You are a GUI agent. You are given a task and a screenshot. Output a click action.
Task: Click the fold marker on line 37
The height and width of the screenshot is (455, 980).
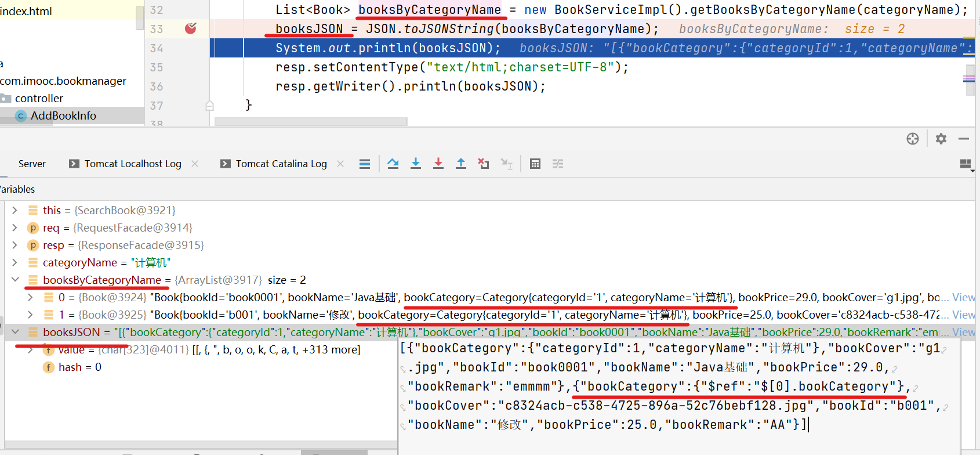[x=210, y=106]
